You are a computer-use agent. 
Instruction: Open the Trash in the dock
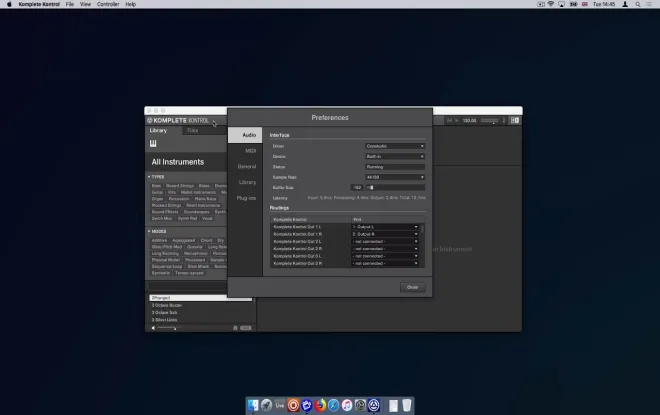click(407, 405)
